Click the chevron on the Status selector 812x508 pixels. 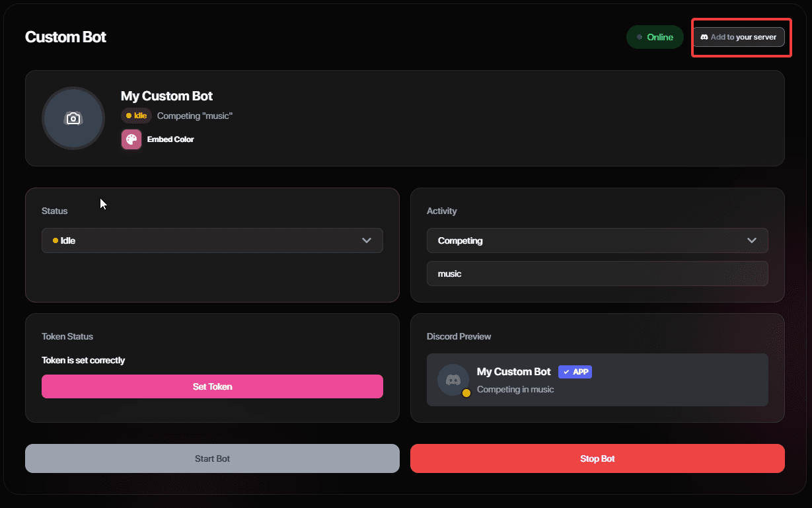(367, 240)
